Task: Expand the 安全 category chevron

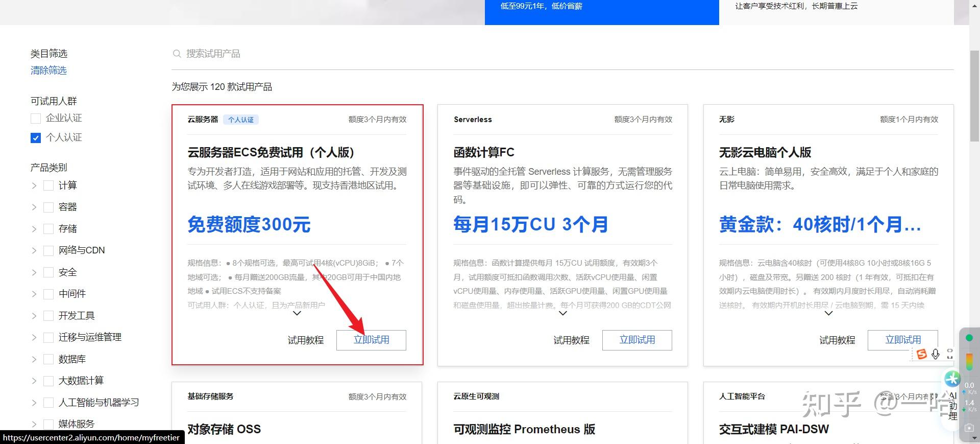Action: (34, 272)
